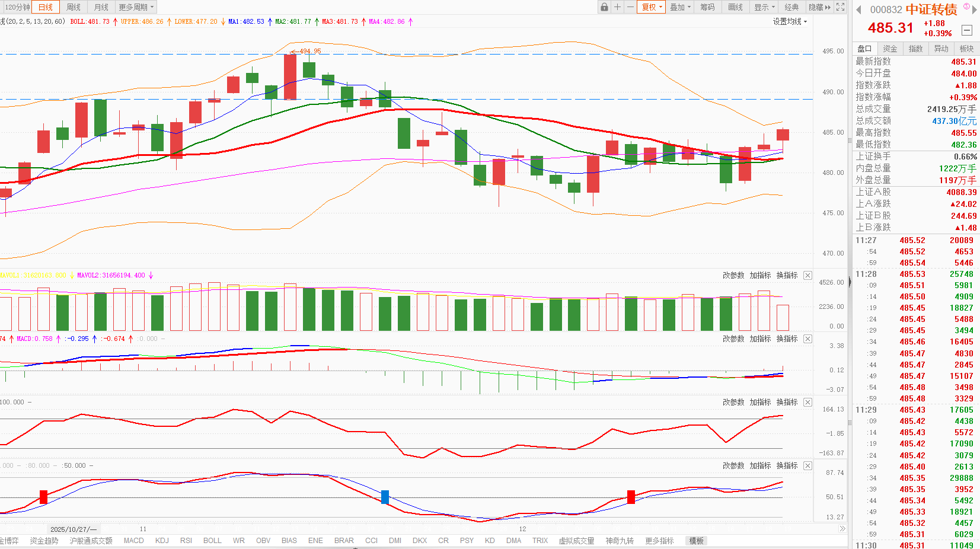Close the volume indicator sub-panel
This screenshot has height=549, width=980.
807,276
